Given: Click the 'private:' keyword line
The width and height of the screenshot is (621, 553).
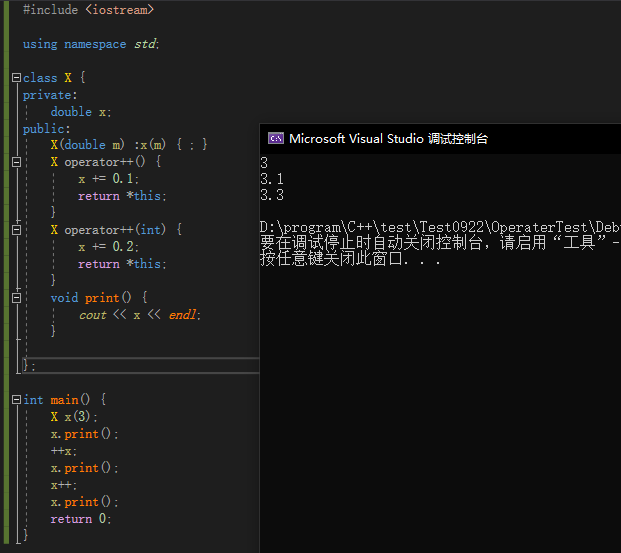Looking at the screenshot, I should [x=50, y=95].
